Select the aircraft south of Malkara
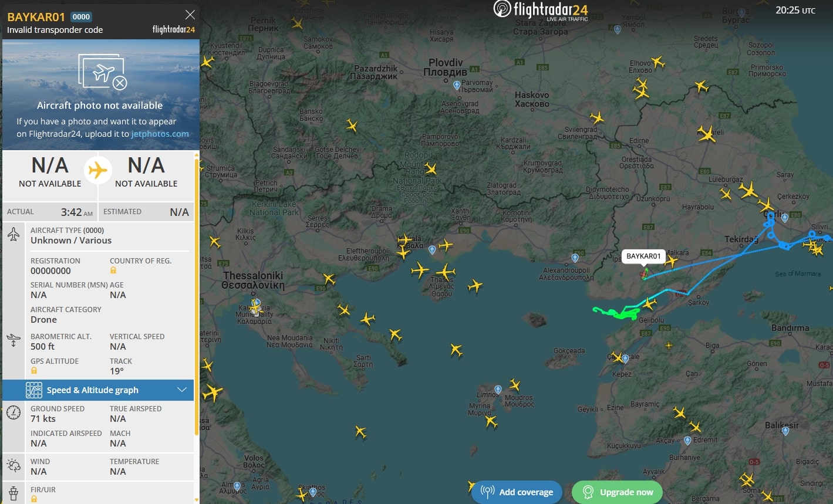Viewport: 833px width, 504px height. 671,262
